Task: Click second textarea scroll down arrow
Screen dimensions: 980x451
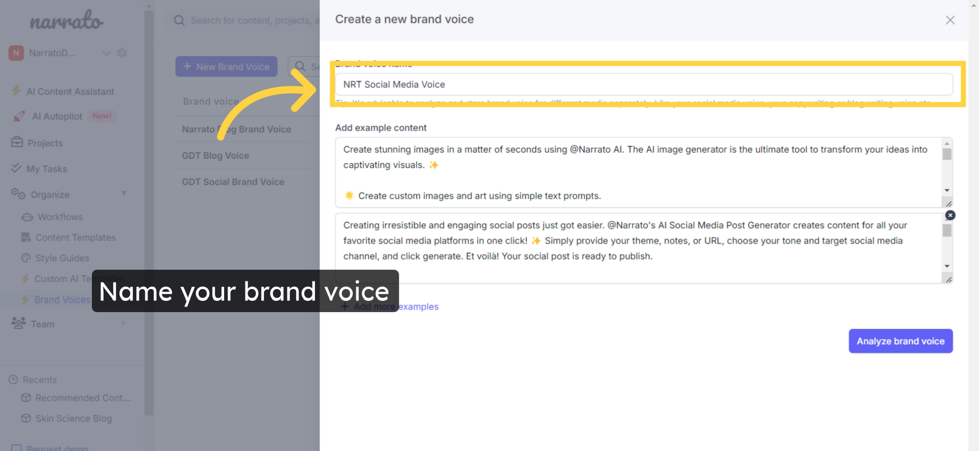Action: pos(947,266)
